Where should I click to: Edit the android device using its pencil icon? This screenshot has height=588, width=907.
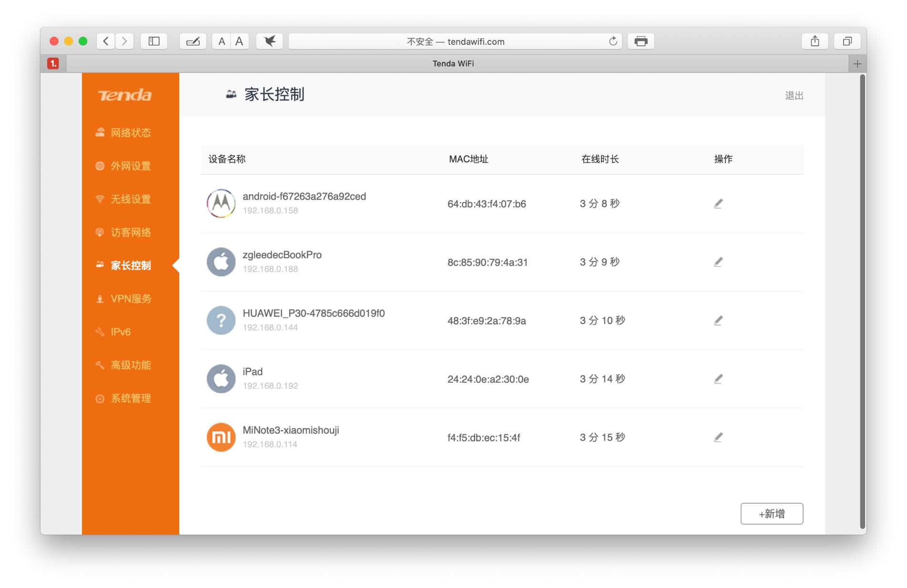tap(718, 203)
